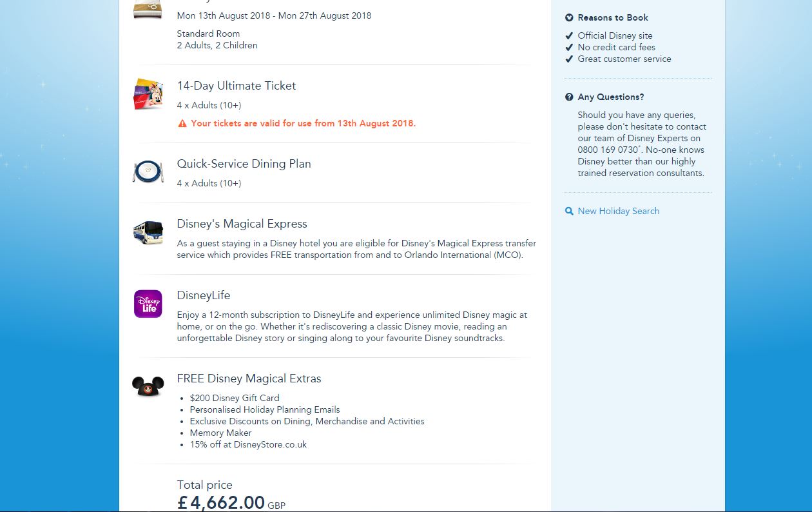Click the hotel room bed icon
Viewport: 812px width, 512px height.
click(148, 9)
